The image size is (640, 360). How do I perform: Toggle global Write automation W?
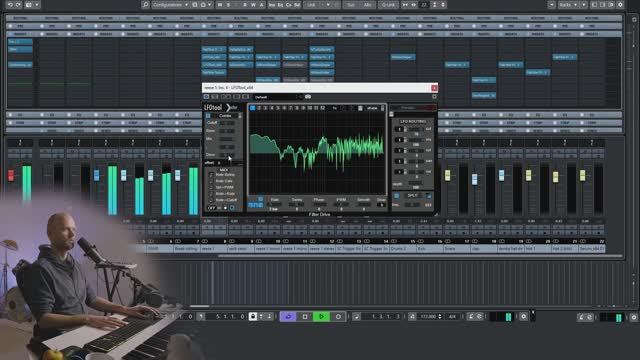253,5
